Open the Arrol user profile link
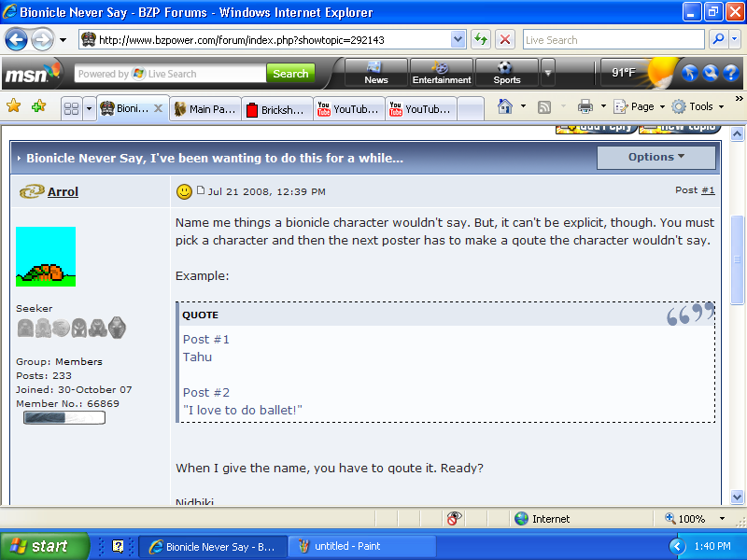 [63, 191]
